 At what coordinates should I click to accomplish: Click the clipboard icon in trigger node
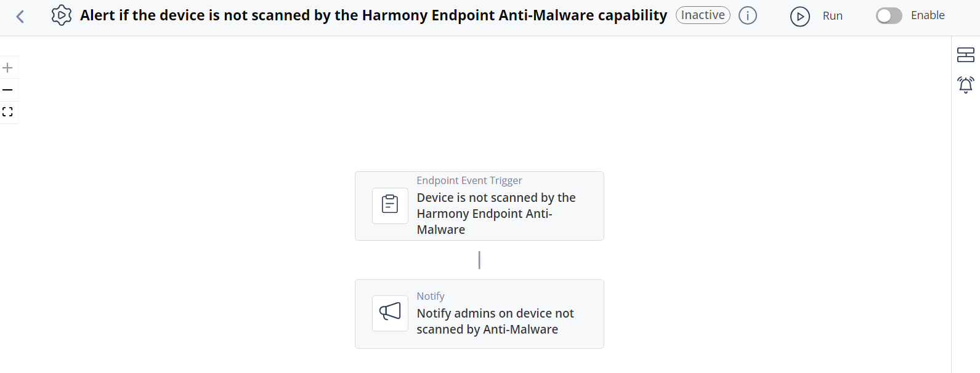pyautogui.click(x=390, y=206)
